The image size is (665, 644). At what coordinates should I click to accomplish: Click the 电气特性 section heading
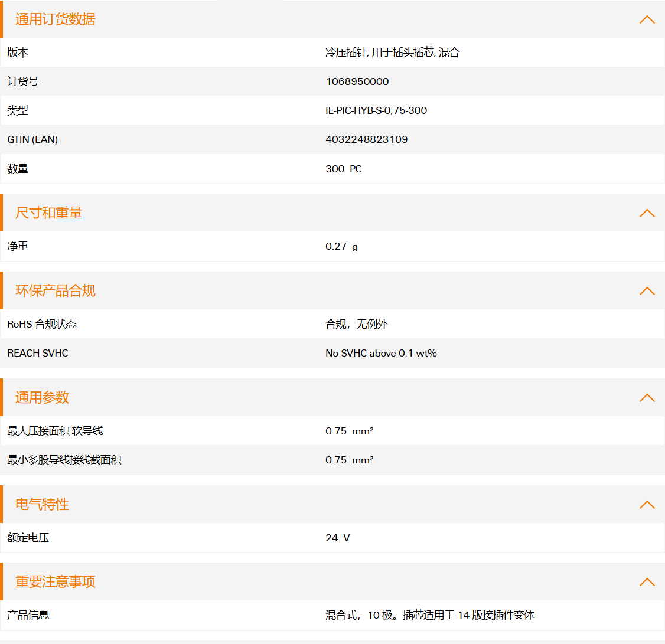pyautogui.click(x=42, y=505)
